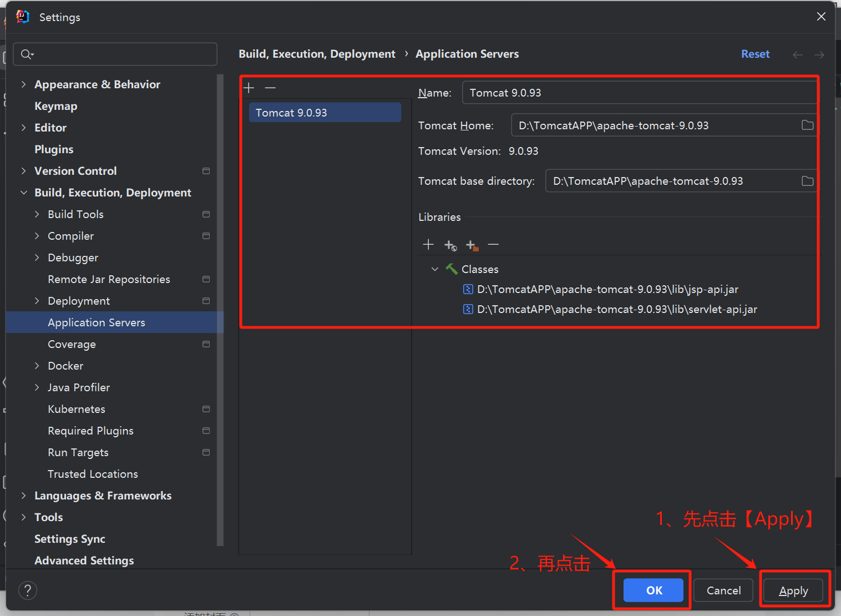Image resolution: width=841 pixels, height=616 pixels.
Task: Select Tomcat 9.0.93 in server list
Action: [325, 113]
